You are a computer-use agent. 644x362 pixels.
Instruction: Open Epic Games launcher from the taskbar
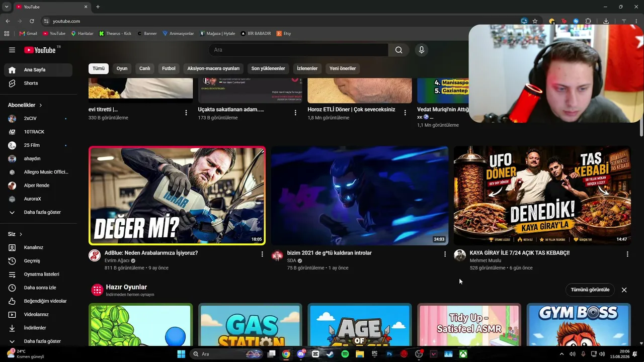point(374,354)
